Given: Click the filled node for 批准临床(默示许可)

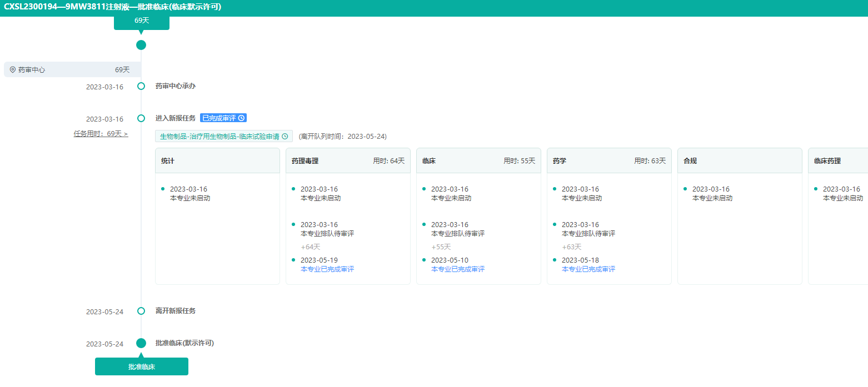Looking at the screenshot, I should click(x=141, y=343).
